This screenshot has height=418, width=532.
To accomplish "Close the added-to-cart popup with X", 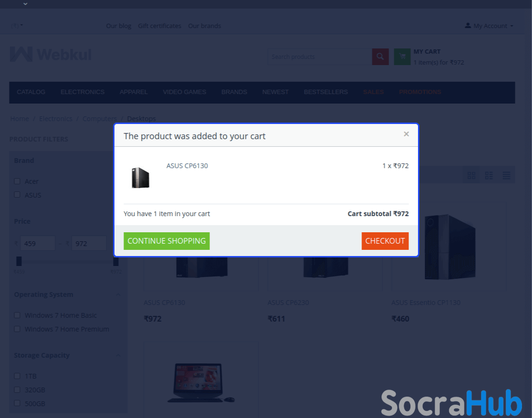I will coord(406,134).
